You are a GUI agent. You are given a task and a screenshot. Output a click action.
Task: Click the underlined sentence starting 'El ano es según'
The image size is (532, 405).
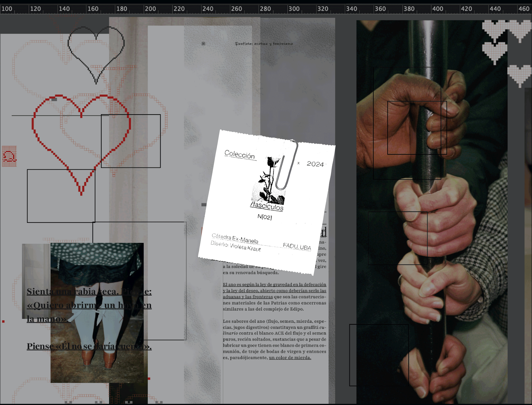pyautogui.click(x=274, y=291)
